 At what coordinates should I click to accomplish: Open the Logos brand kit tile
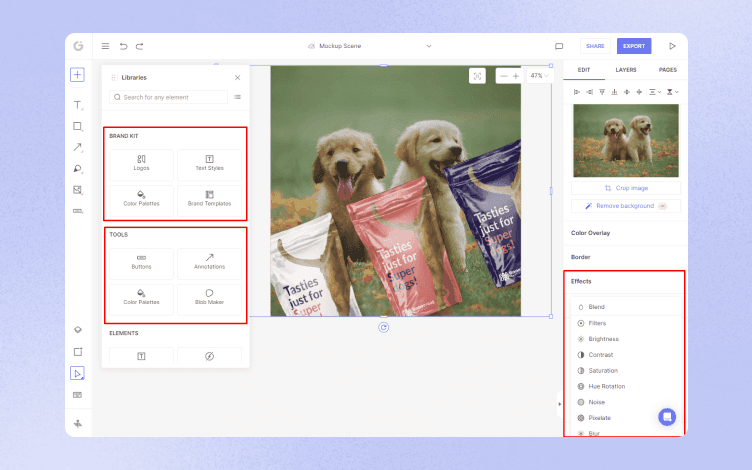141,164
